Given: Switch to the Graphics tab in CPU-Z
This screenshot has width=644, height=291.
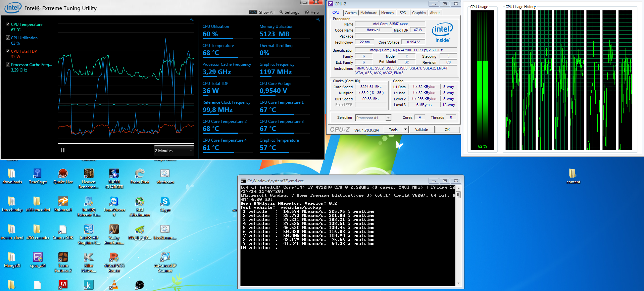Looking at the screenshot, I should tap(419, 13).
